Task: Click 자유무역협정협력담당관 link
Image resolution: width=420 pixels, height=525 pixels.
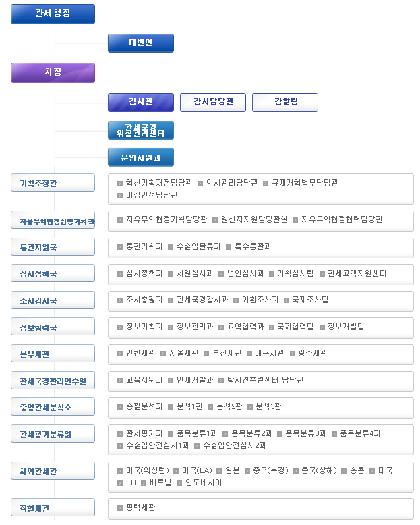Action: tap(342, 219)
